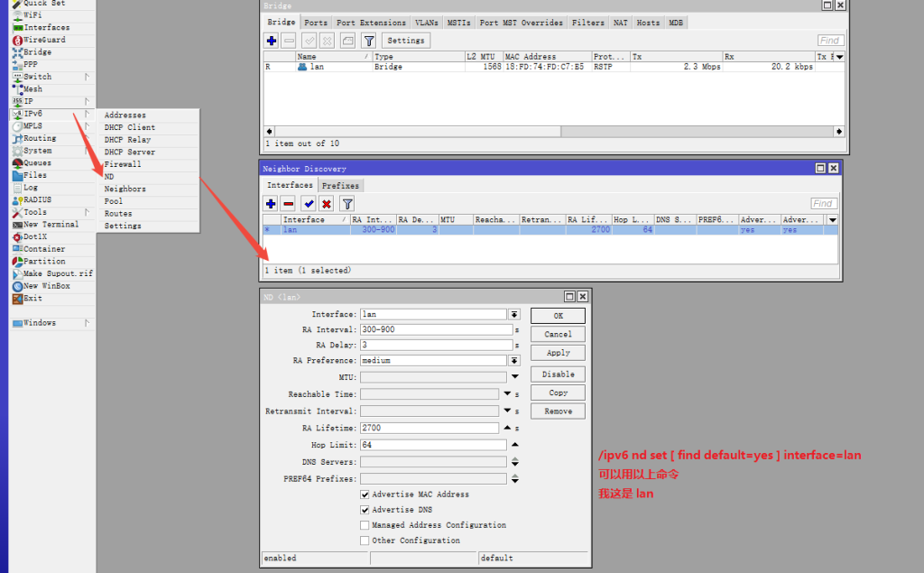Enable Other Configuration checkbox
This screenshot has width=924, height=573.
[x=365, y=541]
